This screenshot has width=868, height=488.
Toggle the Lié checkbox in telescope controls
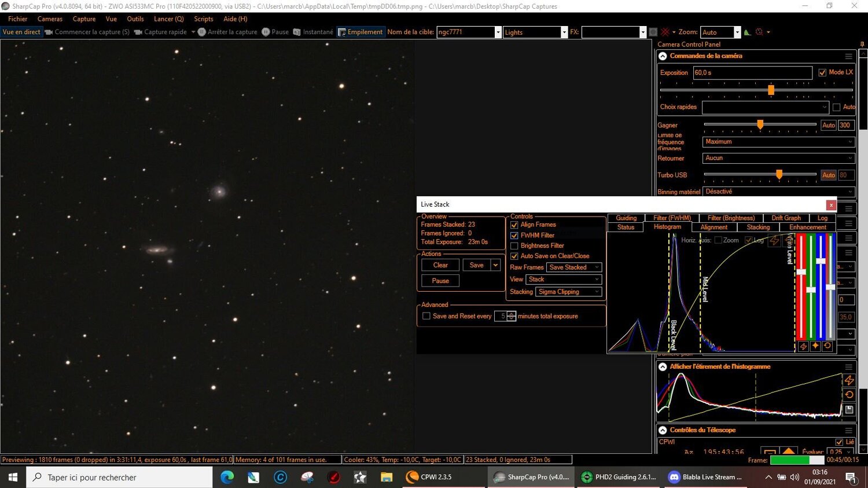839,442
